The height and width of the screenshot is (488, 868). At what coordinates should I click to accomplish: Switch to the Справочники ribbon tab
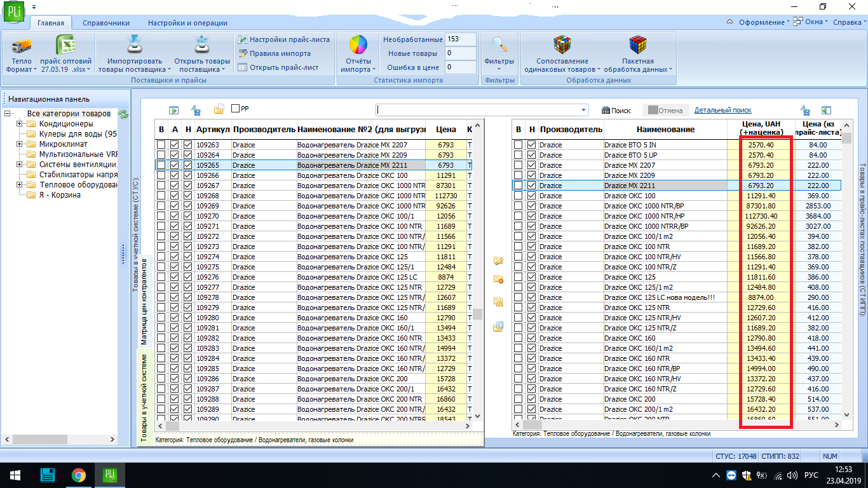point(106,23)
